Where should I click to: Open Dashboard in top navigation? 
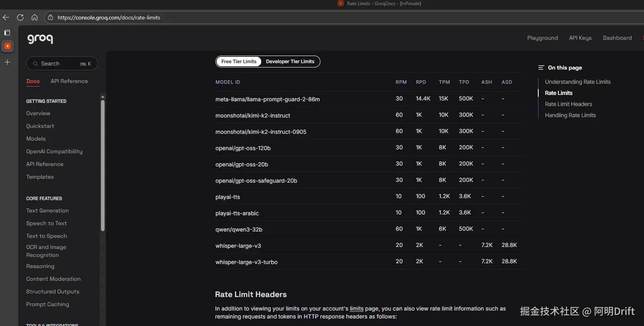[x=617, y=38]
